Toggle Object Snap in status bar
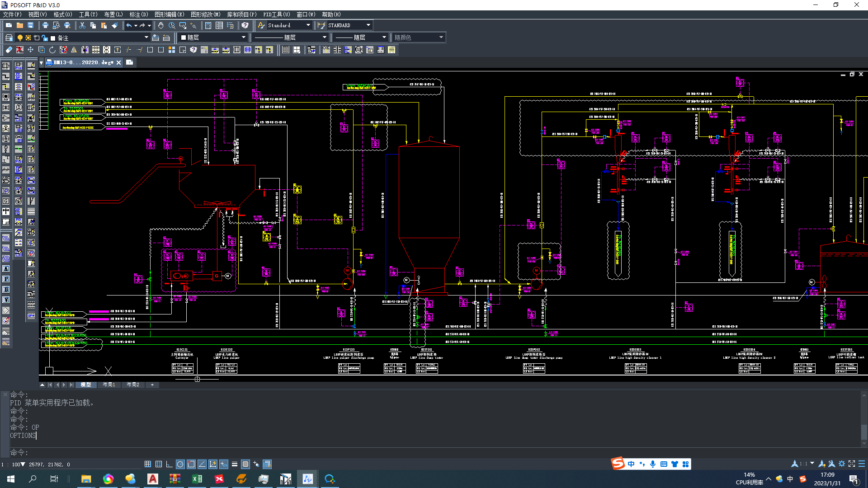This screenshot has width=868, height=488. pos(191,464)
